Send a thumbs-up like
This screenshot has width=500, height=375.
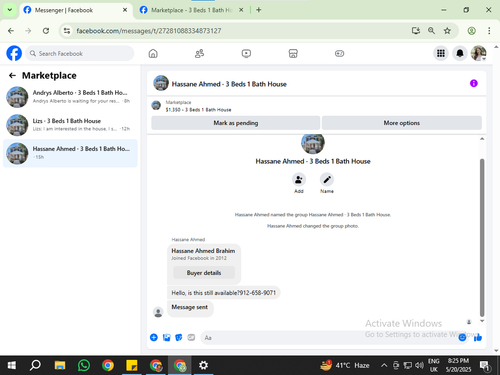(478, 338)
